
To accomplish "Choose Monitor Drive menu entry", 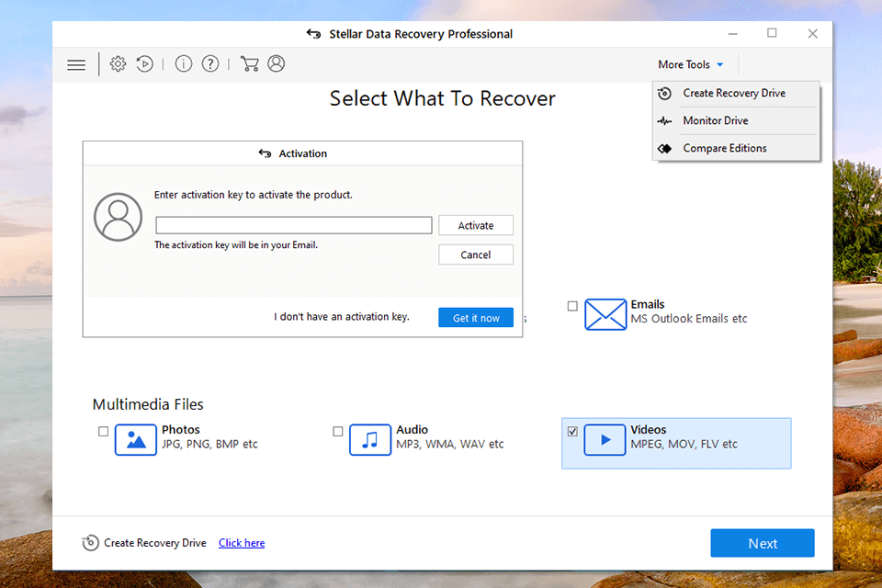I will (x=715, y=121).
